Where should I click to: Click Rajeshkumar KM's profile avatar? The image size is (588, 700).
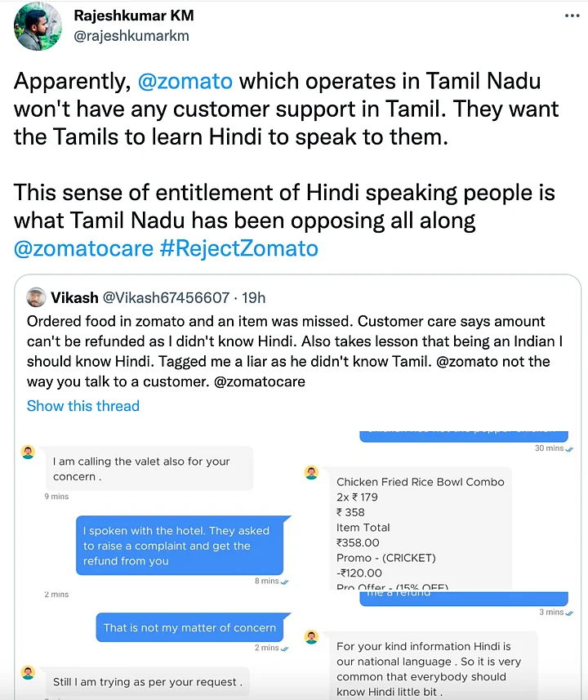[x=38, y=27]
